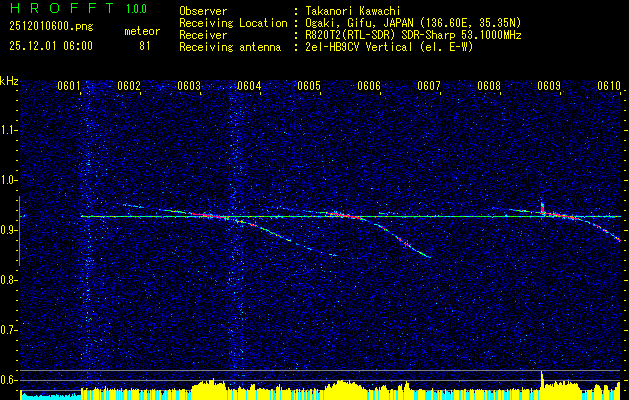Click the Ogaki, Gifu, JAPAN location text
The width and height of the screenshot is (629, 400).
[411, 23]
